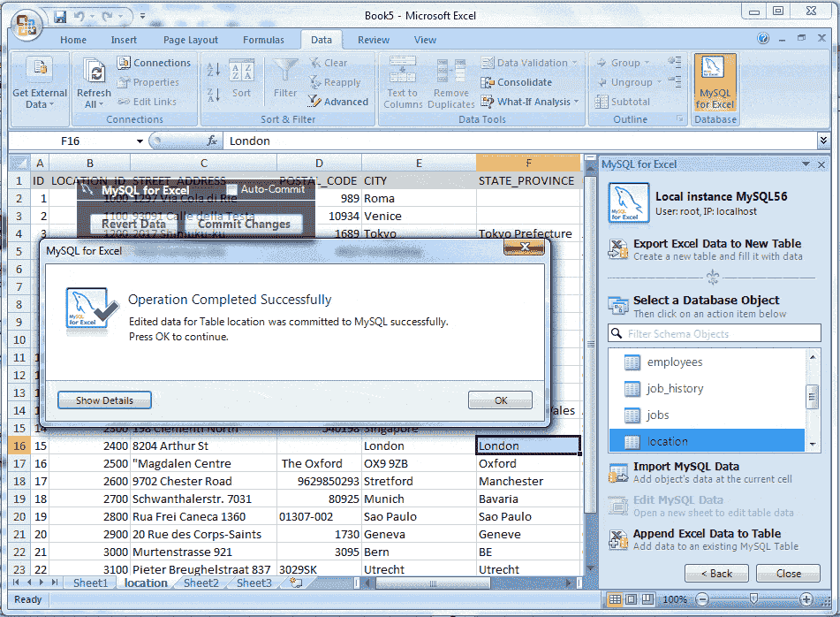
Task: Click the Show Details button
Action: point(103,400)
